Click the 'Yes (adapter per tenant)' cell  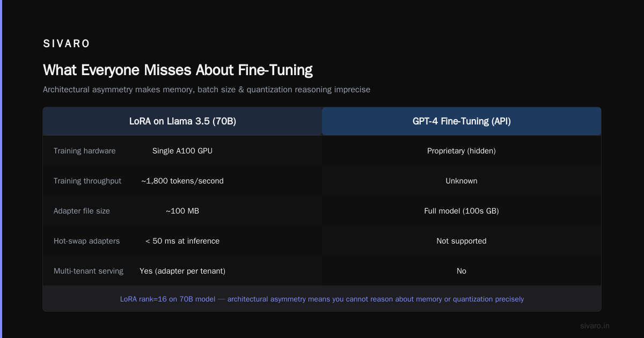[x=182, y=271]
